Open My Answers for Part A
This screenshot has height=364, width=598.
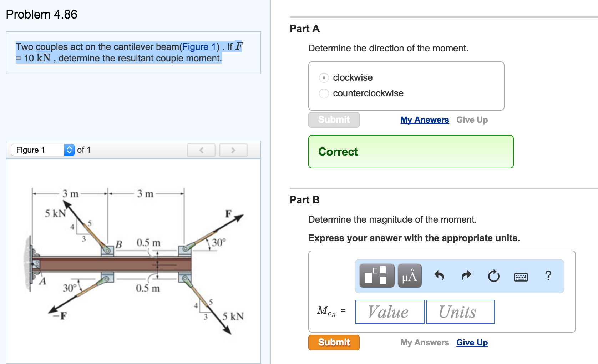424,120
